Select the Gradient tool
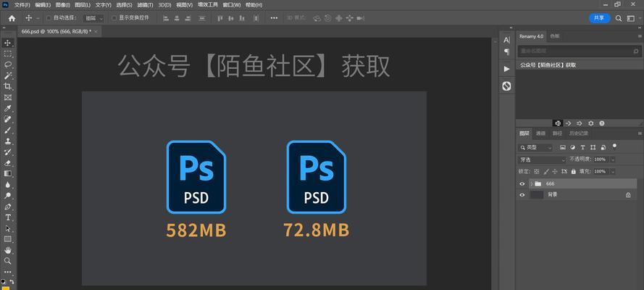This screenshot has width=644, height=290. (8, 173)
